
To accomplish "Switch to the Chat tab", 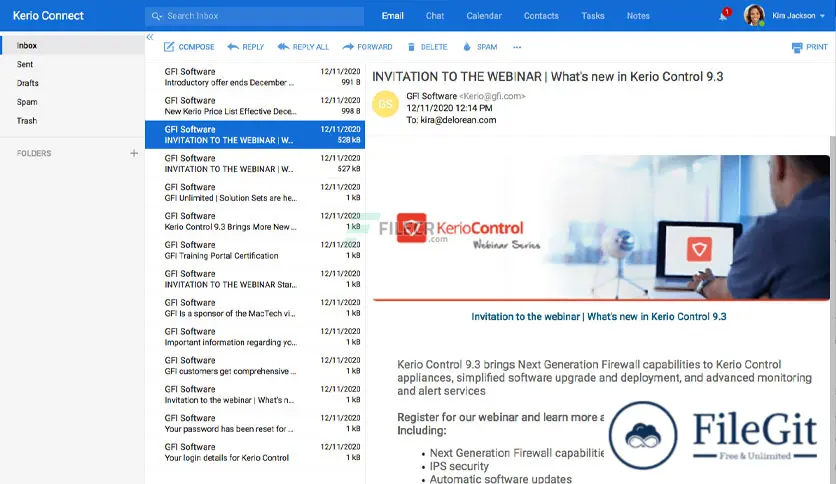I will pos(435,16).
